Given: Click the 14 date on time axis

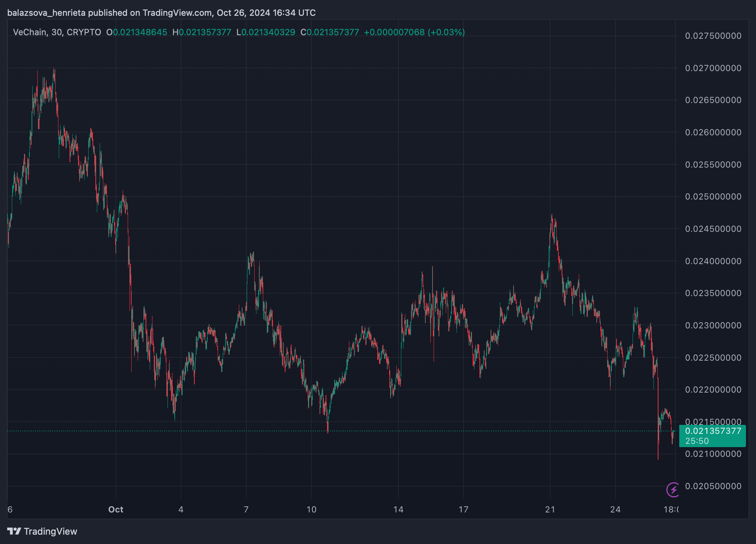Looking at the screenshot, I should [398, 510].
